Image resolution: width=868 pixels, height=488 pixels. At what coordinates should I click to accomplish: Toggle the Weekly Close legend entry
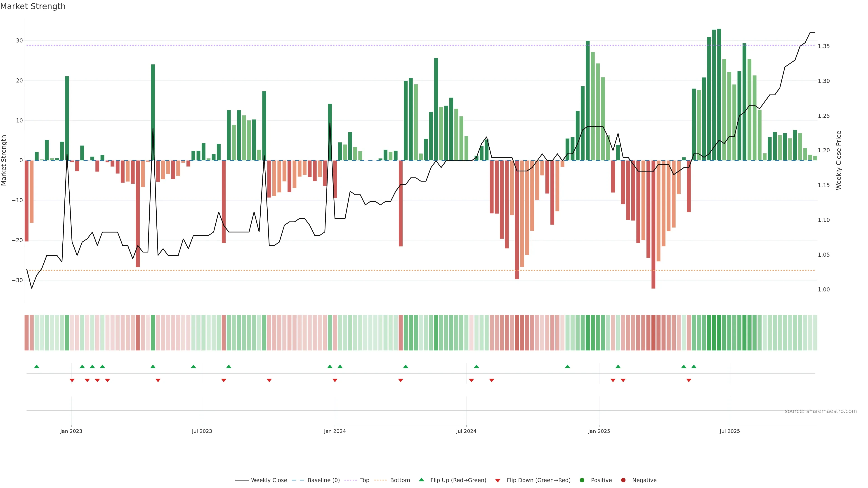tap(269, 480)
